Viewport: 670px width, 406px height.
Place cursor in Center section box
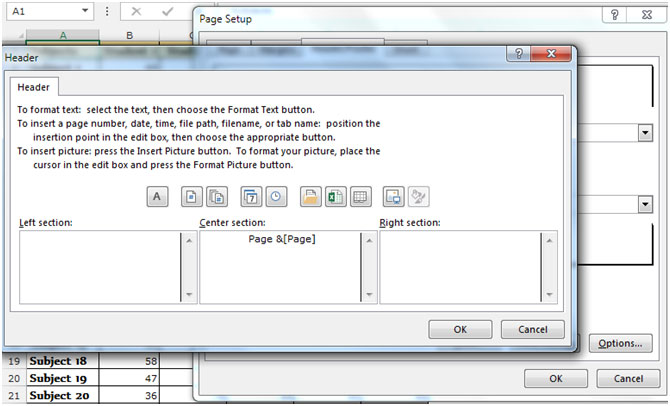pos(280,266)
